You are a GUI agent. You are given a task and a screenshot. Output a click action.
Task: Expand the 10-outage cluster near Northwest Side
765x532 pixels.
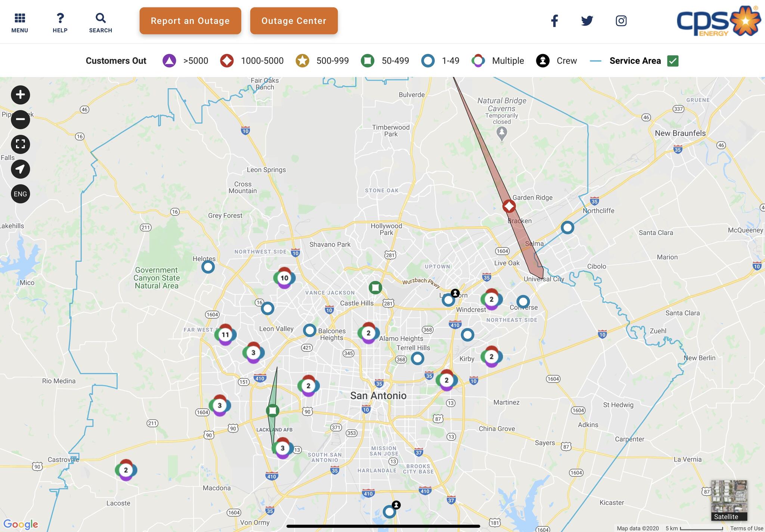coord(284,278)
